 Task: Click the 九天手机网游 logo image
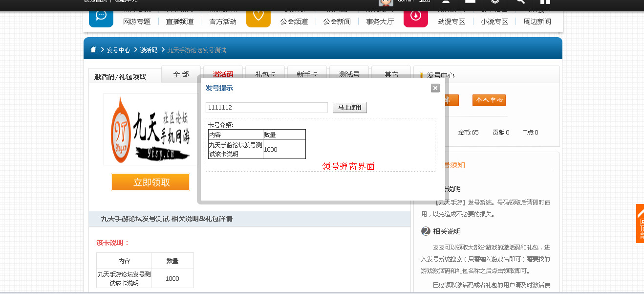[150, 129]
